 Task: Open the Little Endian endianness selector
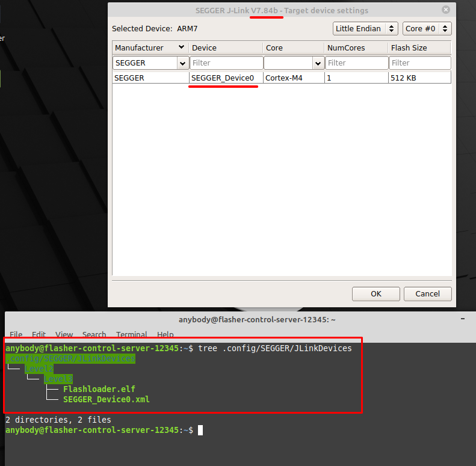(365, 28)
